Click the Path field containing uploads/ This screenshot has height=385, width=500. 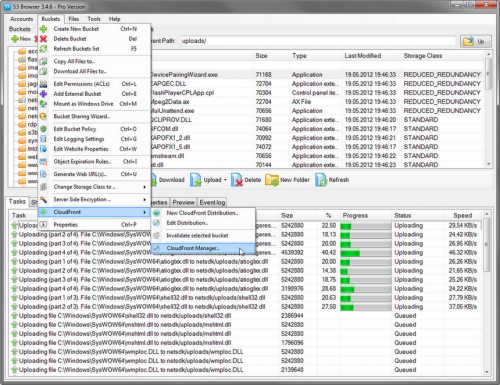tap(318, 41)
